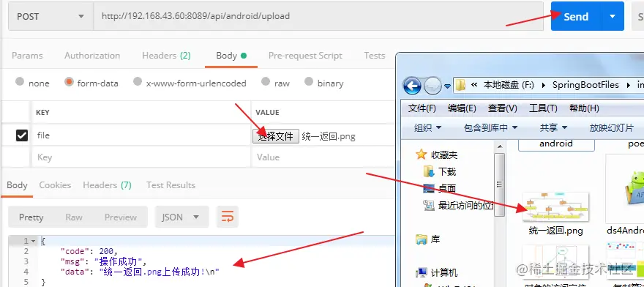
Task: Click the empty Key placeholder field
Action: (x=141, y=157)
